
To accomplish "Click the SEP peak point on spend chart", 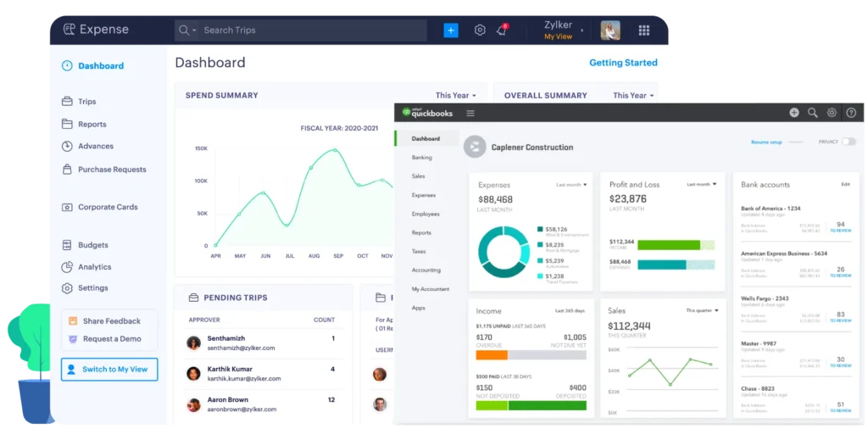I will 335,150.
